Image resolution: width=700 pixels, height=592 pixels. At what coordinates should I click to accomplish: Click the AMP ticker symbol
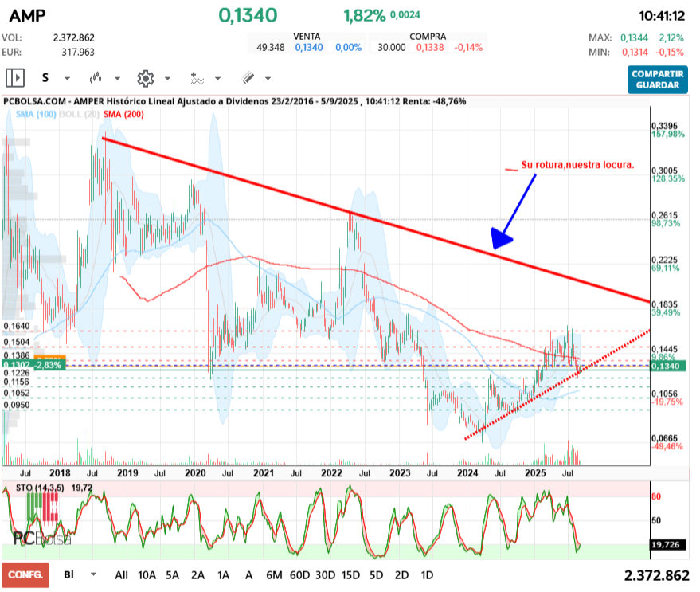pyautogui.click(x=27, y=16)
